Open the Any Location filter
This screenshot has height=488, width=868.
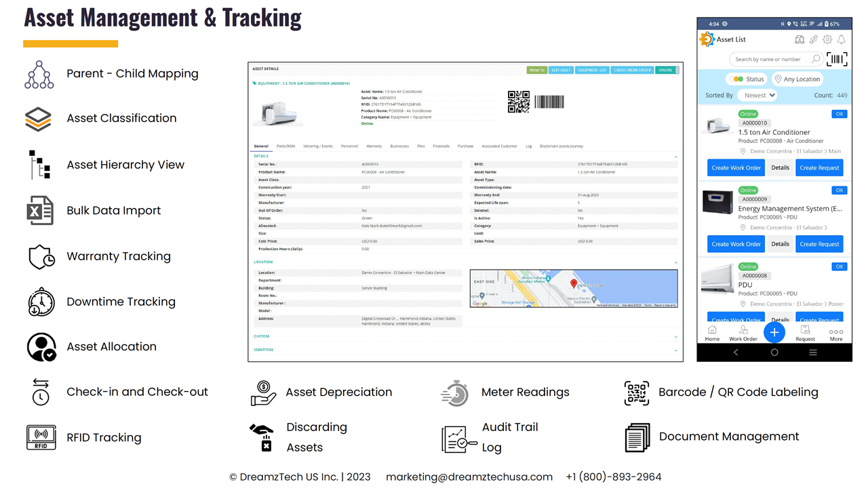[x=797, y=79]
